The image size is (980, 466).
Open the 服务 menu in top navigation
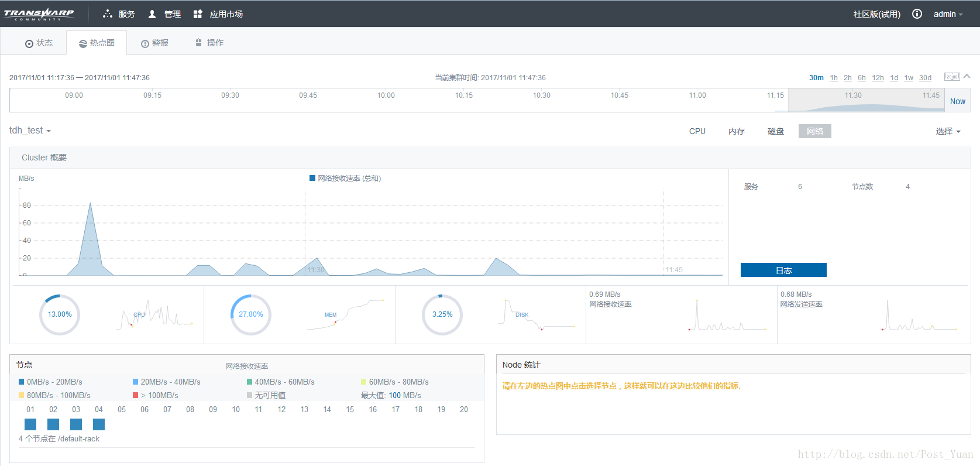click(x=119, y=14)
